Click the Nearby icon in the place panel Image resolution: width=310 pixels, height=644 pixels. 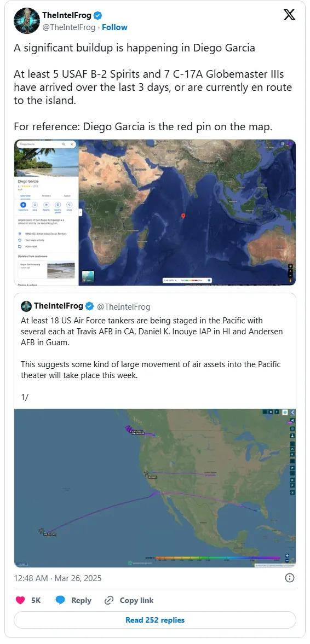point(46,205)
